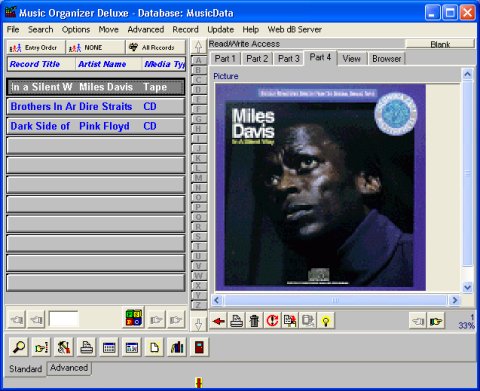
Task: Click the printer icon in Standard toolbar
Action: pos(87,347)
